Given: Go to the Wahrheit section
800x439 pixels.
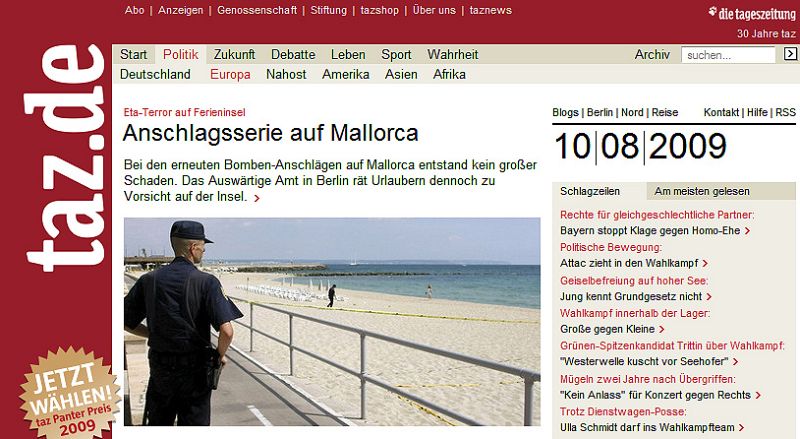Looking at the screenshot, I should point(452,54).
